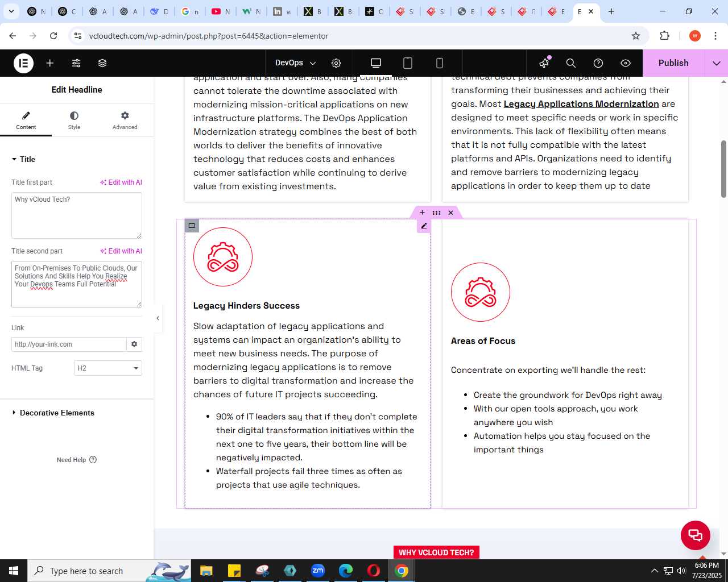The width and height of the screenshot is (728, 582).
Task: Open the Finder search icon
Action: click(571, 63)
